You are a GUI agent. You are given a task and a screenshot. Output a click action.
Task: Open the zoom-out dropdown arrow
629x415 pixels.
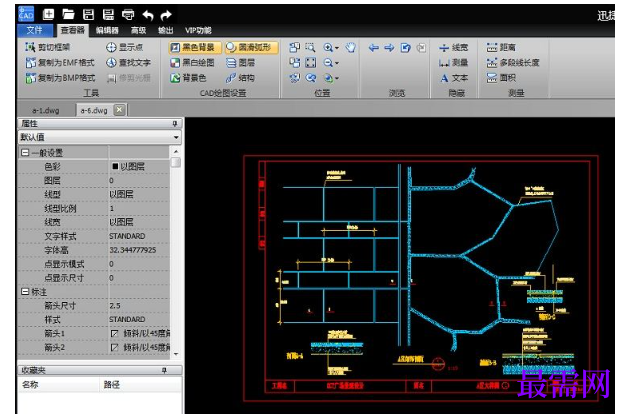337,63
